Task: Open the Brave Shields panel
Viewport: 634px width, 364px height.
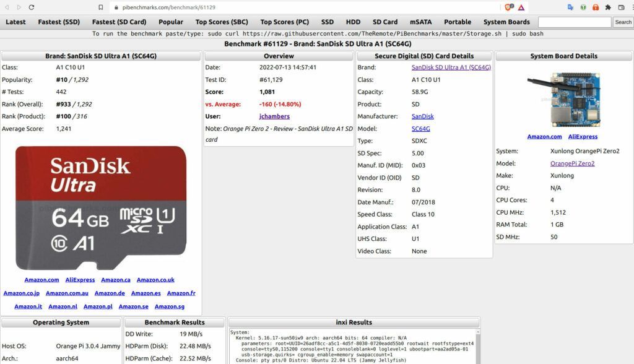Action: point(509,7)
